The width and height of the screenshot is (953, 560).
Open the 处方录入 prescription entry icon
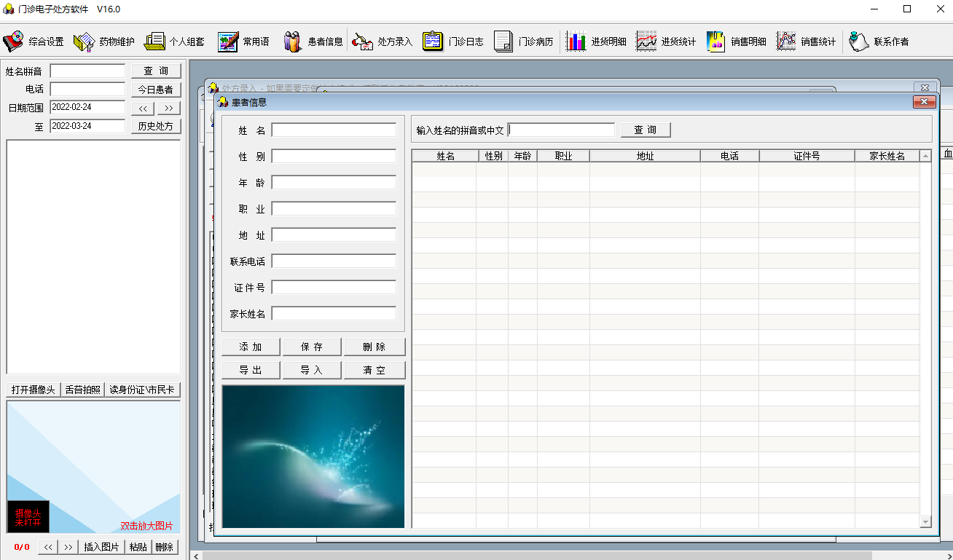(363, 42)
